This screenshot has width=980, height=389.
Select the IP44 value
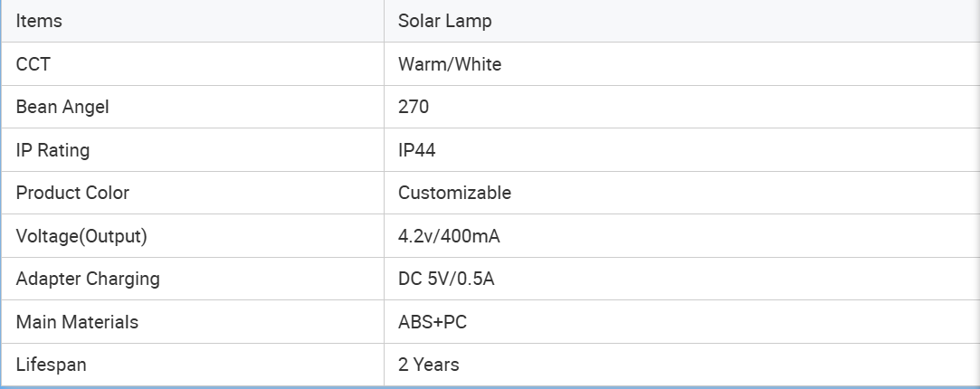pos(417,150)
